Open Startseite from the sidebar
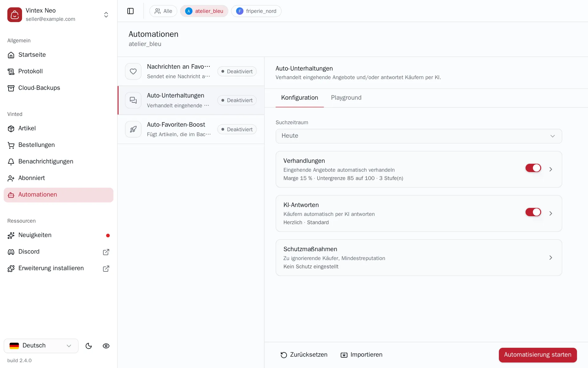The image size is (588, 368). click(x=58, y=55)
